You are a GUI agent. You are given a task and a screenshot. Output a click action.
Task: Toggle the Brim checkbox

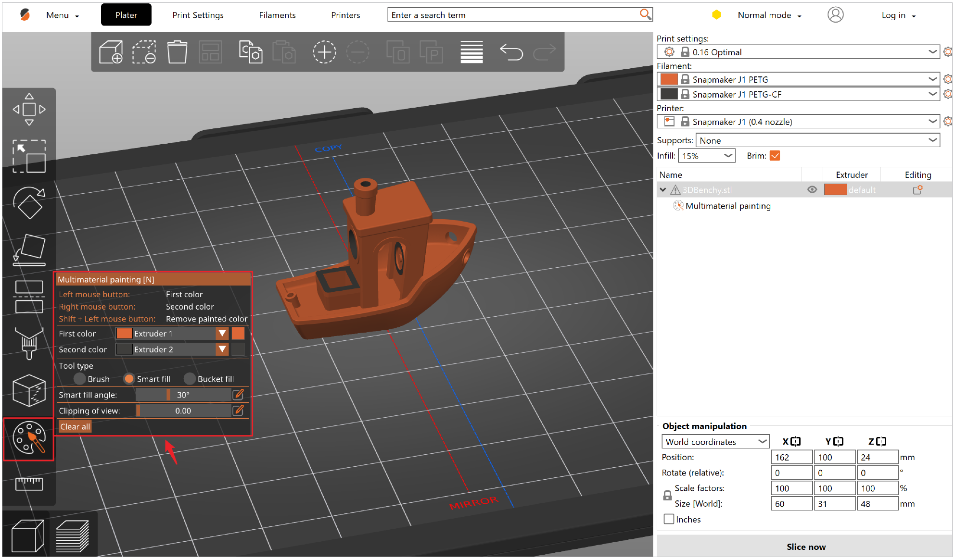(x=775, y=156)
